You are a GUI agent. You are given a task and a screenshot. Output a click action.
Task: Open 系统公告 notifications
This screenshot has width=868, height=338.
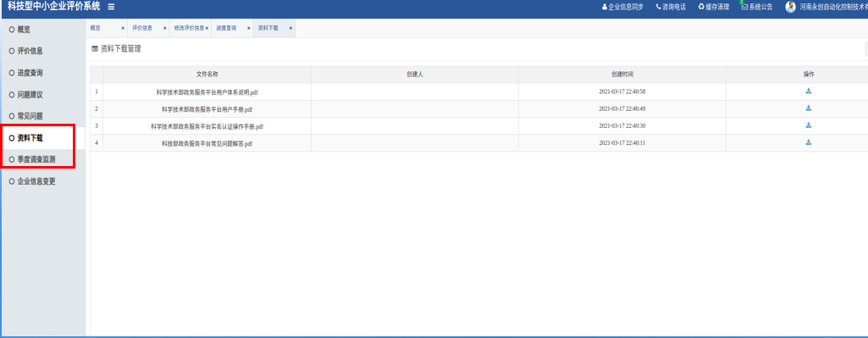pyautogui.click(x=757, y=8)
